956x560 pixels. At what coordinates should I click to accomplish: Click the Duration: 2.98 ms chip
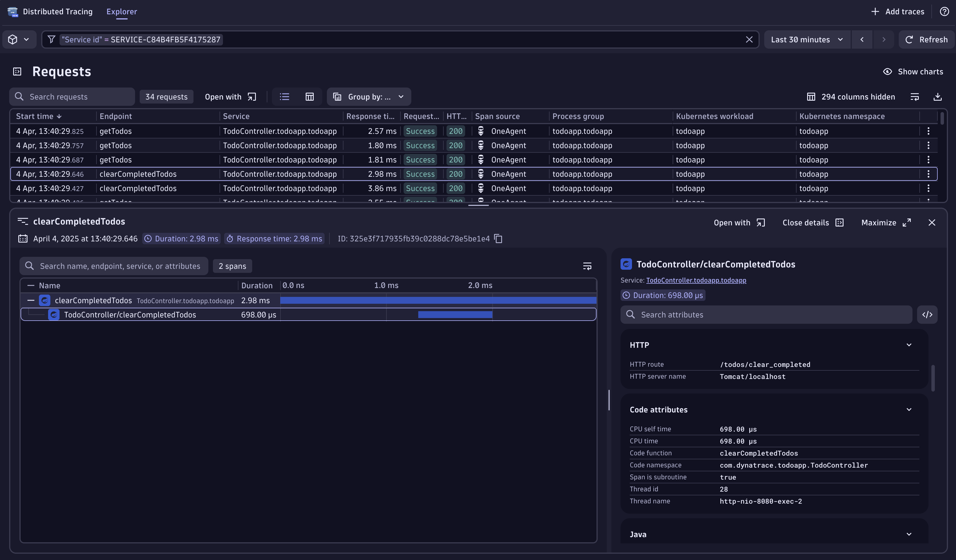pyautogui.click(x=181, y=239)
